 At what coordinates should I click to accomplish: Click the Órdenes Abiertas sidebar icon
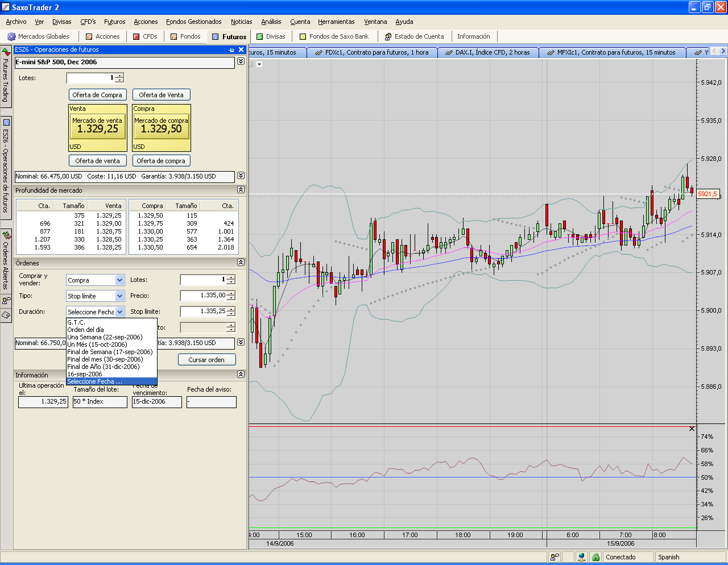point(6,235)
